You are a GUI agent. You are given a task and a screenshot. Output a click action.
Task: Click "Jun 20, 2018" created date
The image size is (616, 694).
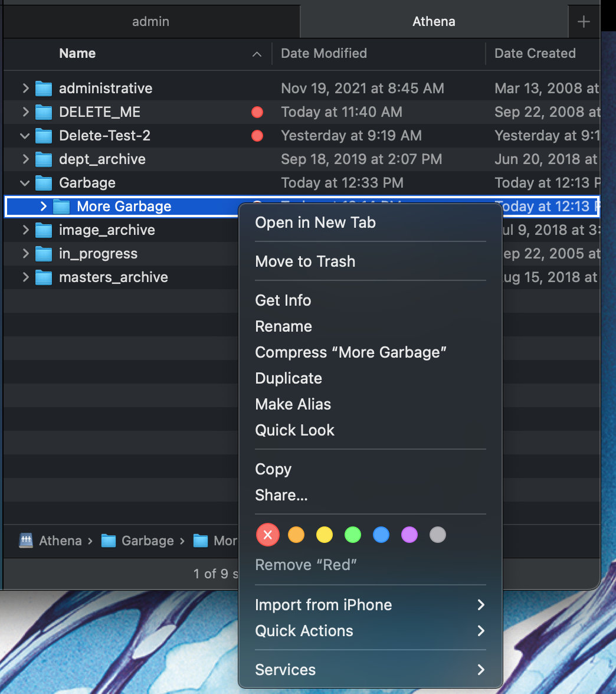point(546,159)
